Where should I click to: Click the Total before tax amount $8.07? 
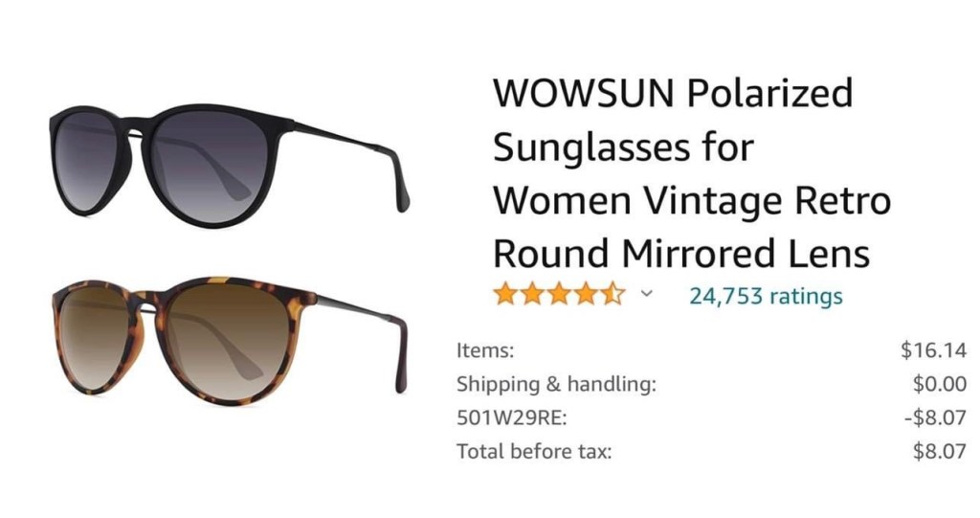pyautogui.click(x=940, y=451)
